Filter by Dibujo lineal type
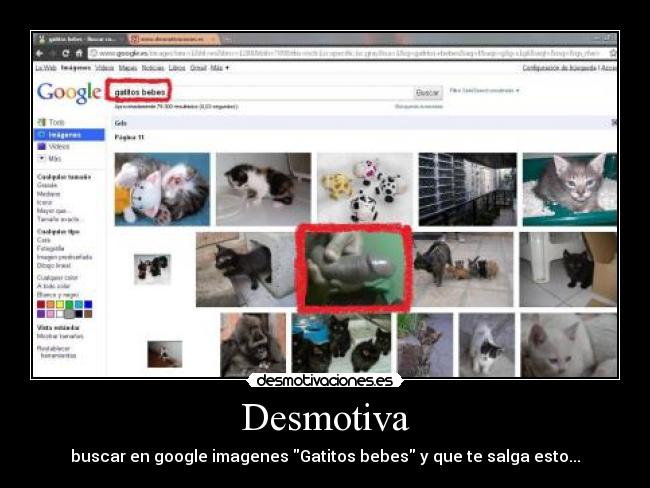 click(x=54, y=265)
